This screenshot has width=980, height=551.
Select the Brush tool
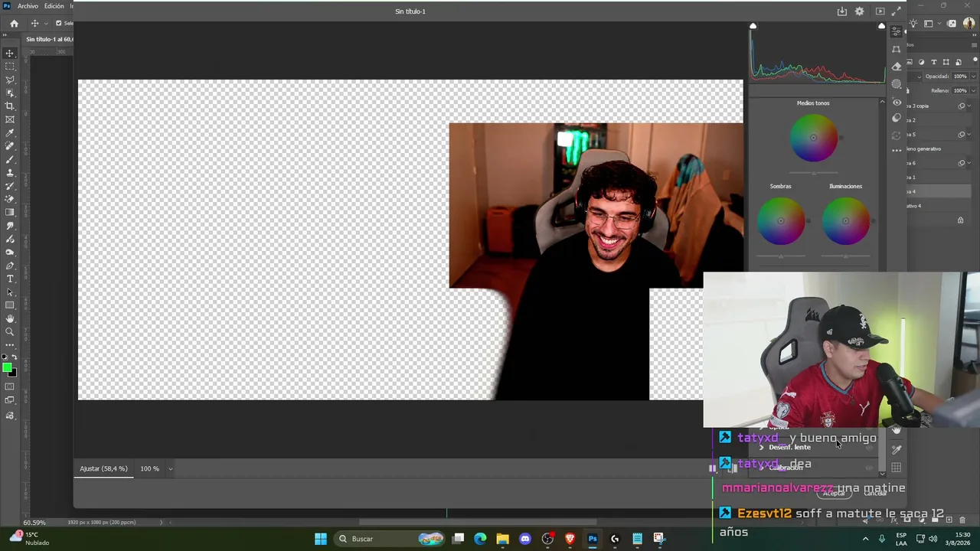(x=10, y=159)
